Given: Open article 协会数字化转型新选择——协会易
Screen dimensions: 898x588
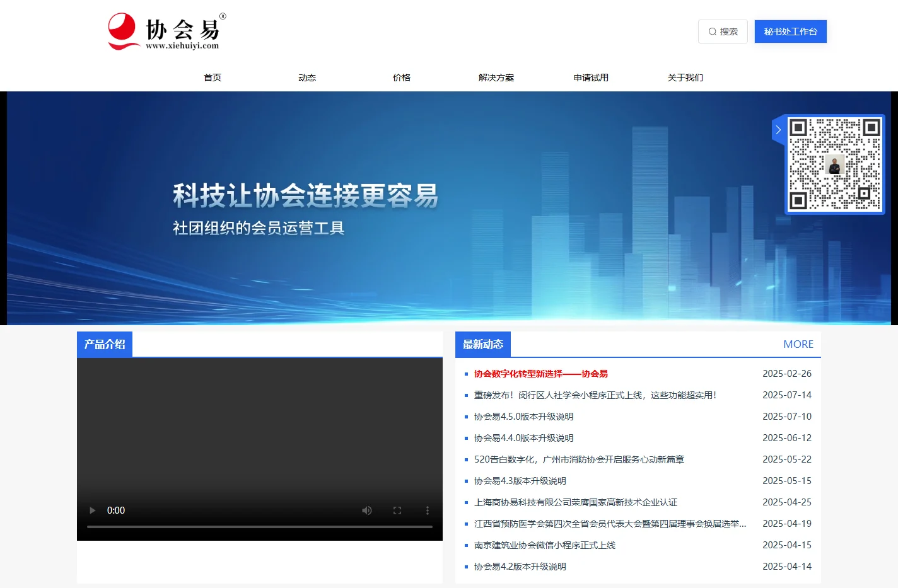Looking at the screenshot, I should [541, 374].
